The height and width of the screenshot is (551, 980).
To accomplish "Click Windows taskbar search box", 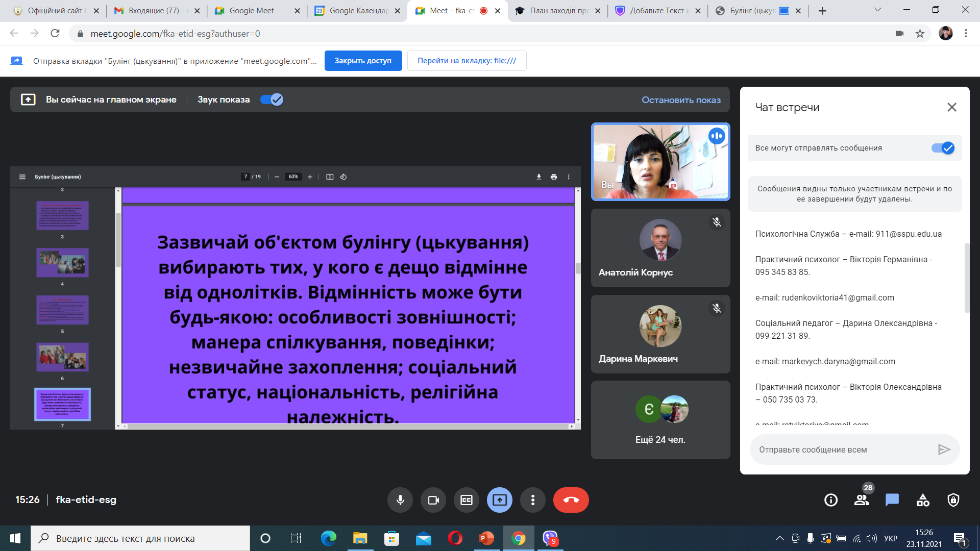I will [140, 538].
